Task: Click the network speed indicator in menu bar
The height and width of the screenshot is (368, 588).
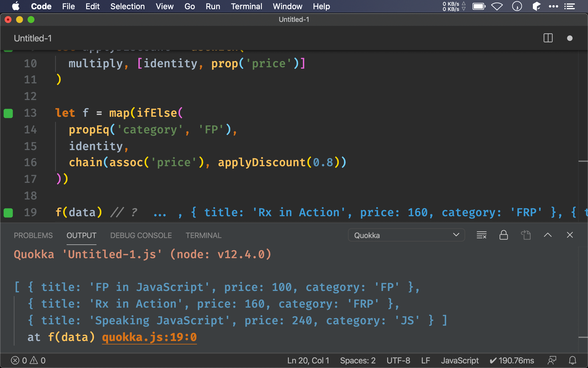Action: point(454,6)
